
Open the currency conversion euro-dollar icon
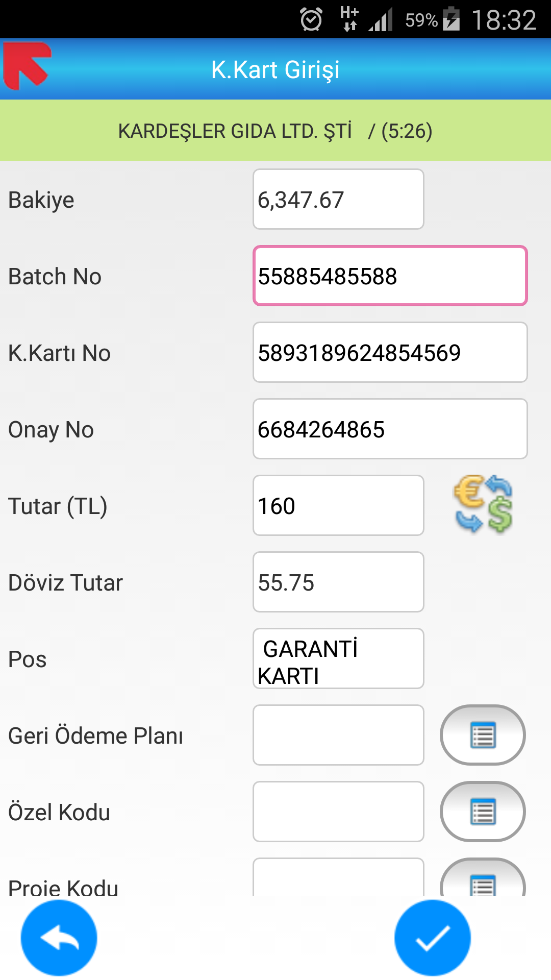(x=483, y=504)
